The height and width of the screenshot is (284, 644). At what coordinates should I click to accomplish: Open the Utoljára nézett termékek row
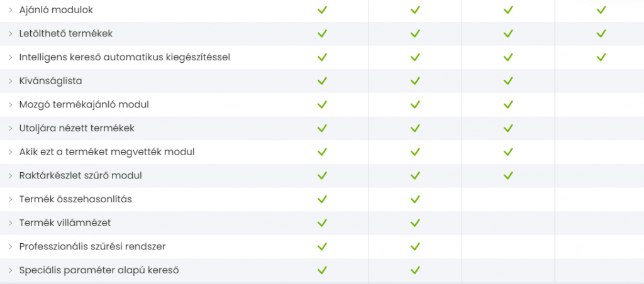point(77,128)
